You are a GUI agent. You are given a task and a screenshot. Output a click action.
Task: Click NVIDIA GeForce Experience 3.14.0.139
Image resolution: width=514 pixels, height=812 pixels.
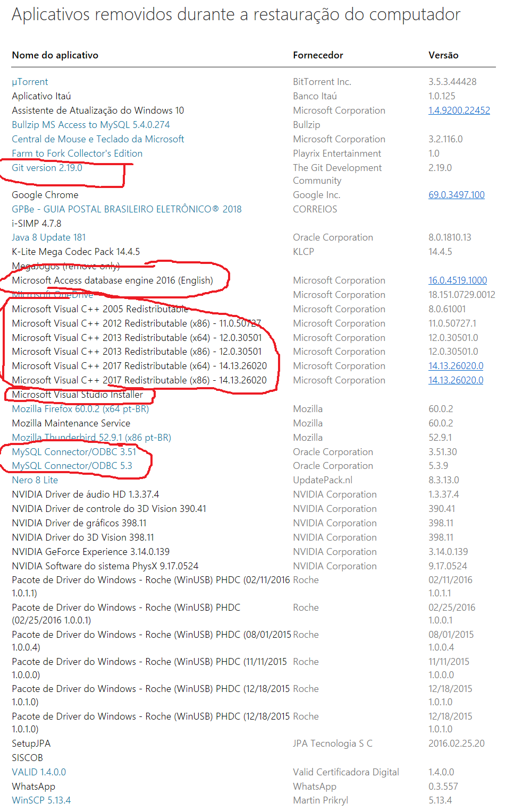click(90, 552)
